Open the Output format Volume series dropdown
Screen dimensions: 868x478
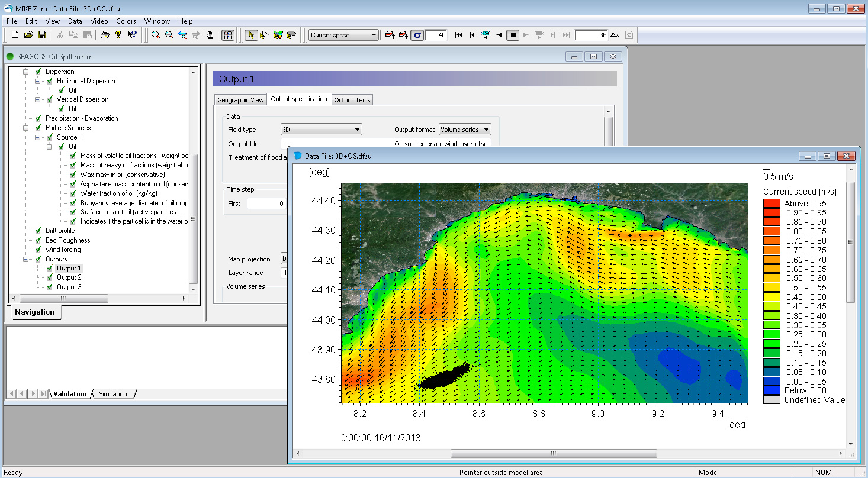[465, 130]
